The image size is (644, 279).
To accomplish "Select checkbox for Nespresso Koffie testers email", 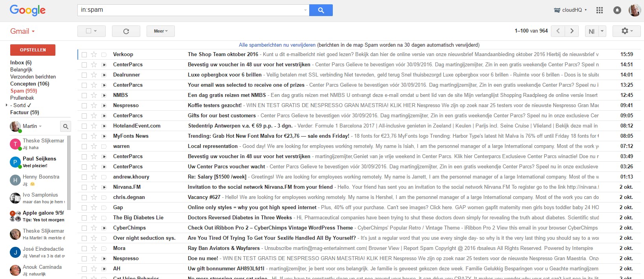I will pyautogui.click(x=84, y=106).
